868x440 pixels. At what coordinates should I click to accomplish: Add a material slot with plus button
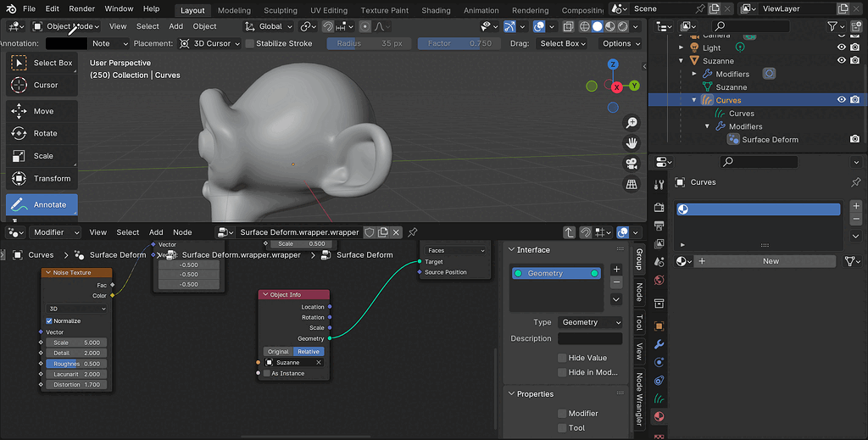pos(856,206)
